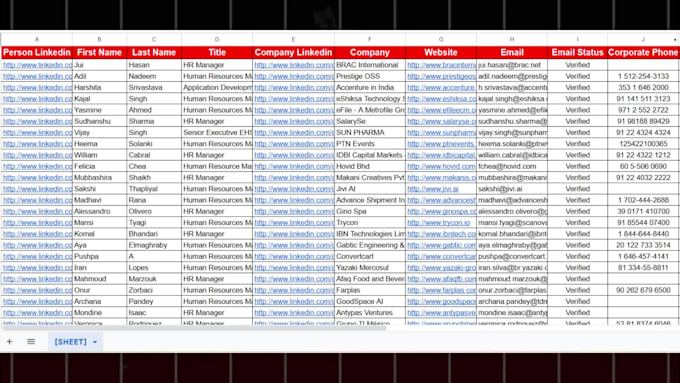
Task: Select the phone cell 1 844-644-8440
Action: (x=643, y=234)
